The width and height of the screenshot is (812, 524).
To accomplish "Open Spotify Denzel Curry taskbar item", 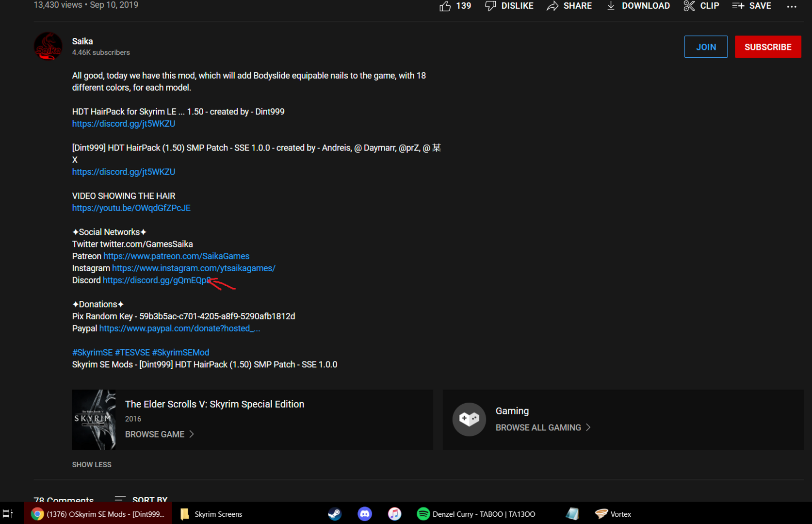I will (476, 514).
